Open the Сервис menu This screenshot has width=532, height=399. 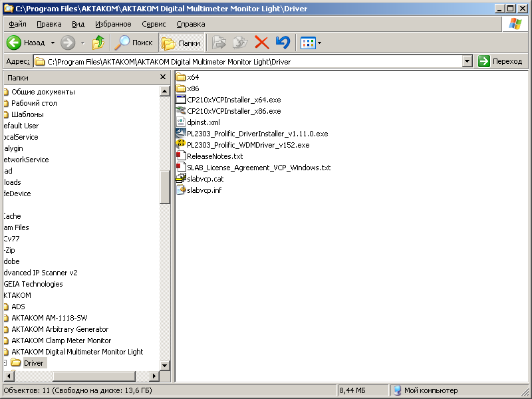tap(154, 24)
